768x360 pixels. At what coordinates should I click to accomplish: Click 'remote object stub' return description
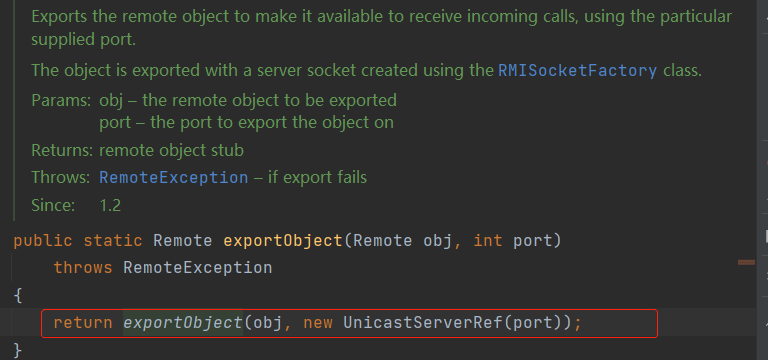pos(171,150)
